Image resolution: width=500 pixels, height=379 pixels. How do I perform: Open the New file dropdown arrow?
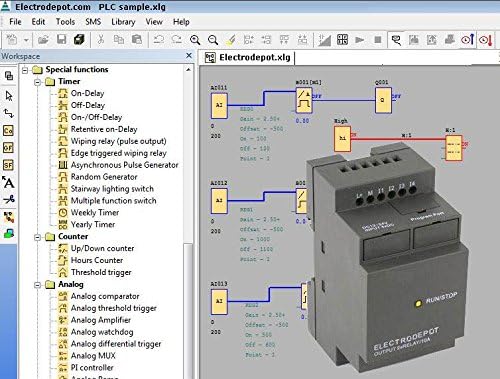[x=26, y=40]
